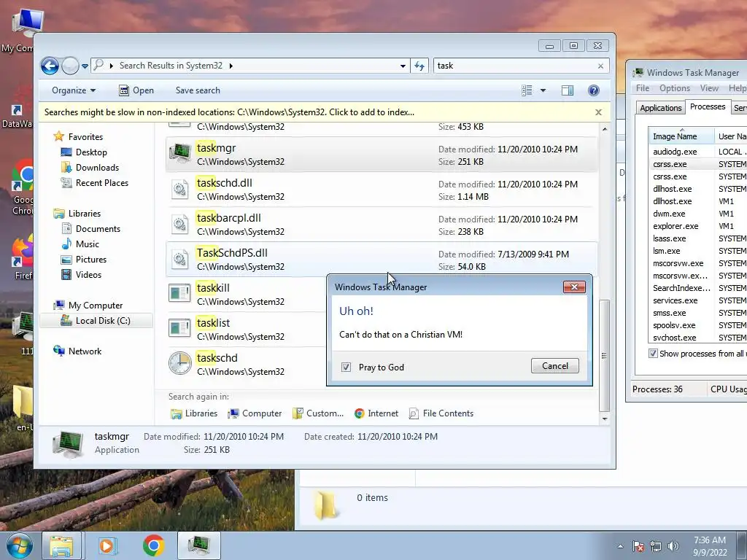This screenshot has height=560, width=747.
Task: Open Downloads in Favorites
Action: (x=90, y=168)
